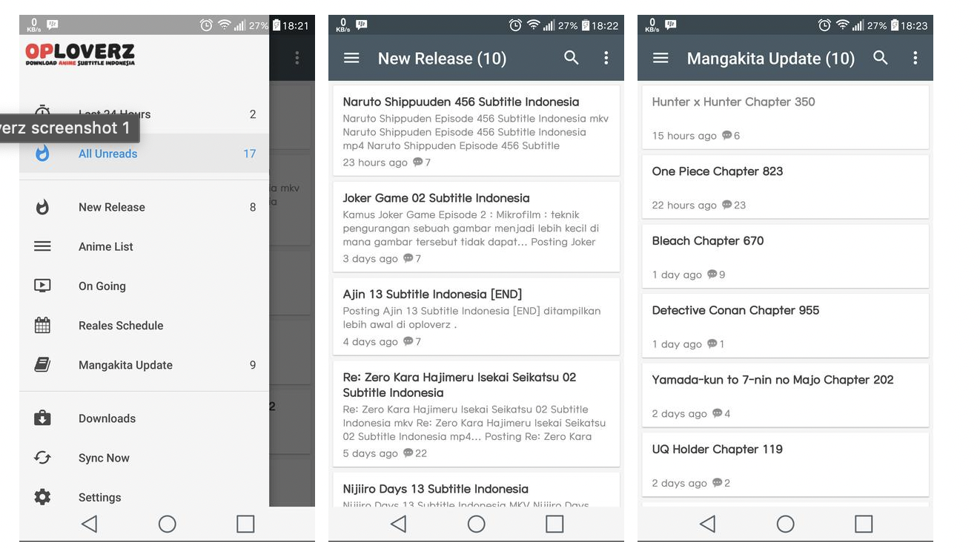The width and height of the screenshot is (980, 549).
Task: Open Settings in the drawer
Action: 144,496
